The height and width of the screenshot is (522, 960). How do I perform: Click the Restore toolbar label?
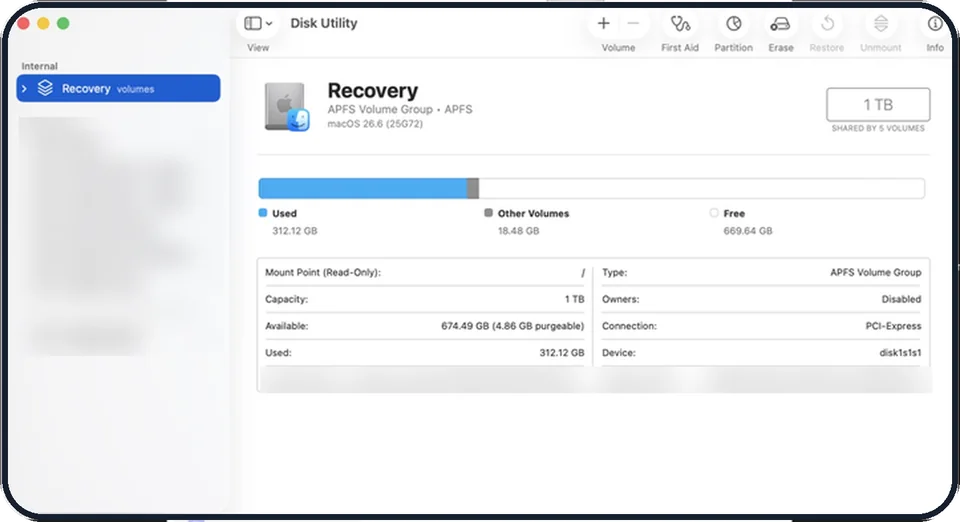coord(827,48)
